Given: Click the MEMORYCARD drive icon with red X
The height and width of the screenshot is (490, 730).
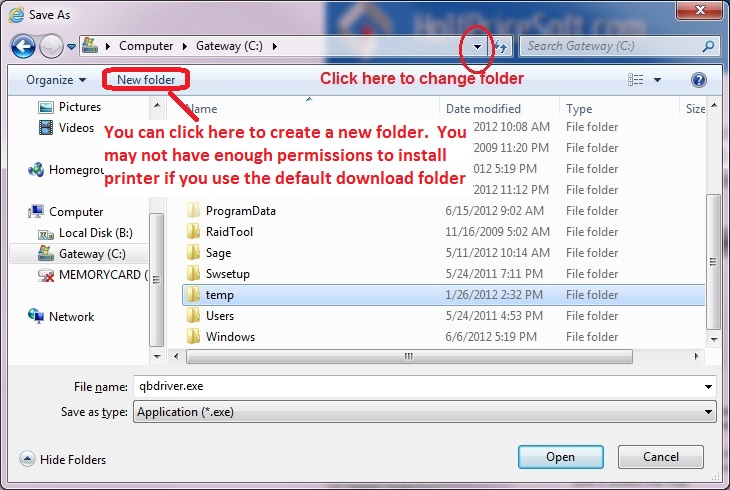Looking at the screenshot, I should pos(46,275).
